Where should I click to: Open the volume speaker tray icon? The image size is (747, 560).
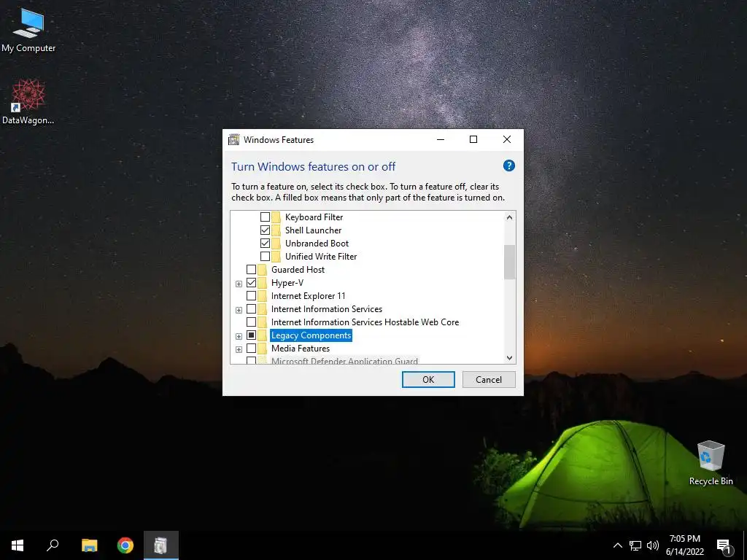pyautogui.click(x=653, y=545)
